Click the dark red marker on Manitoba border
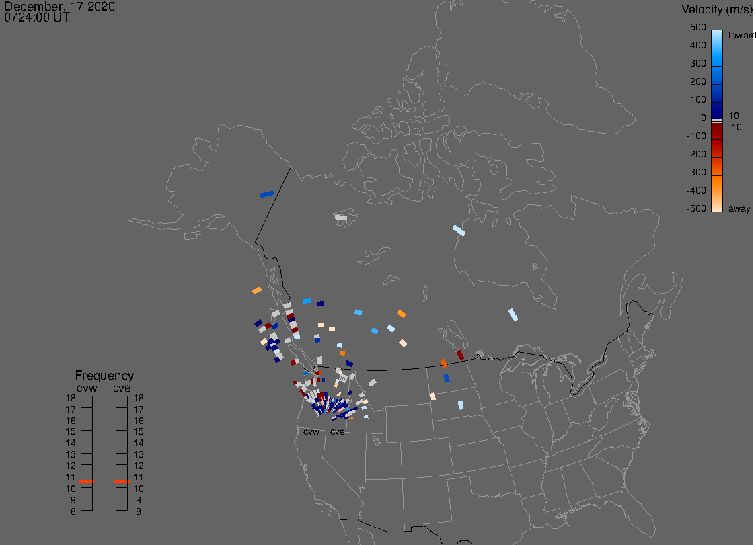Image resolution: width=756 pixels, height=545 pixels. 460,355
